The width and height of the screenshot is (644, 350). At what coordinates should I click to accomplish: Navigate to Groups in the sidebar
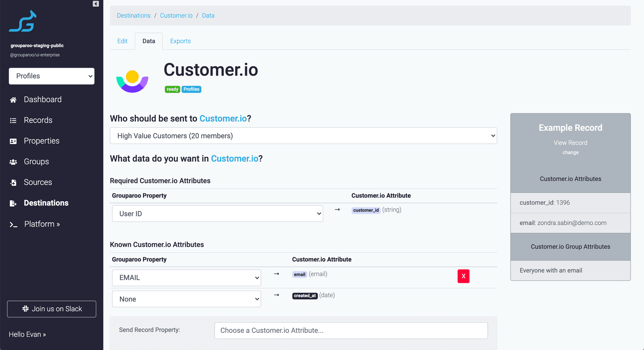(x=36, y=162)
